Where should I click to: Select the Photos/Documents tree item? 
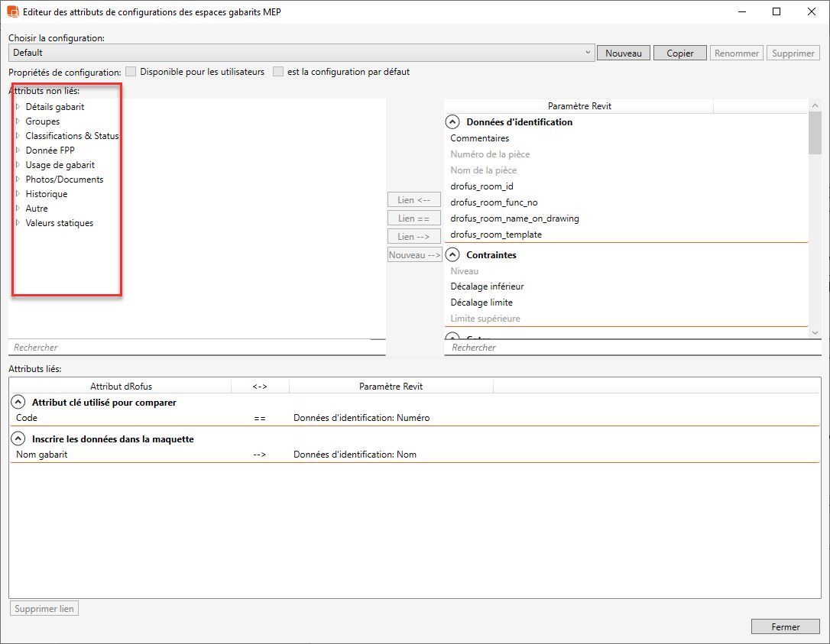point(64,180)
